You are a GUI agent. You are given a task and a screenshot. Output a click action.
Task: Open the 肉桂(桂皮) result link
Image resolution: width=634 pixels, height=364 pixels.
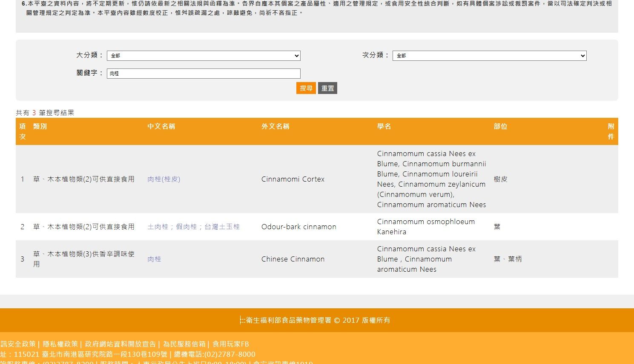click(x=164, y=179)
